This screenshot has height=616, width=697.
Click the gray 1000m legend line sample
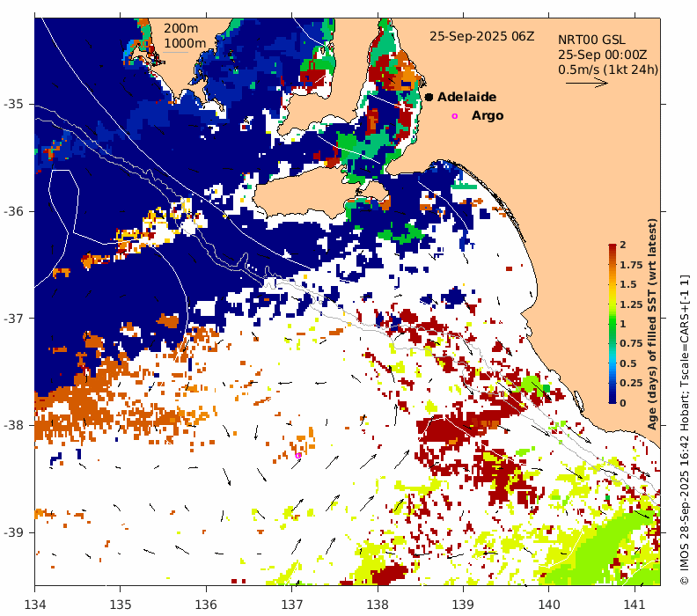[x=176, y=53]
